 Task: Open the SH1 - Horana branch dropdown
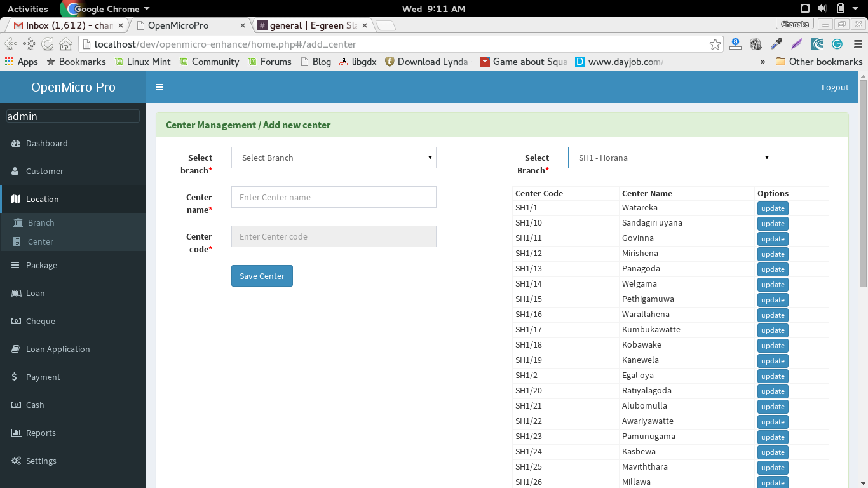(x=670, y=158)
